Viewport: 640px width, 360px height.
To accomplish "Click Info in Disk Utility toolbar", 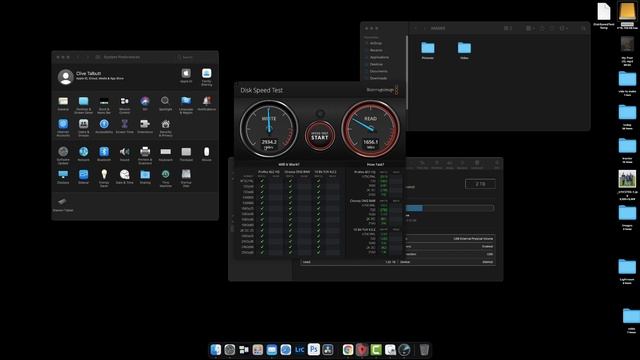I will 497,164.
